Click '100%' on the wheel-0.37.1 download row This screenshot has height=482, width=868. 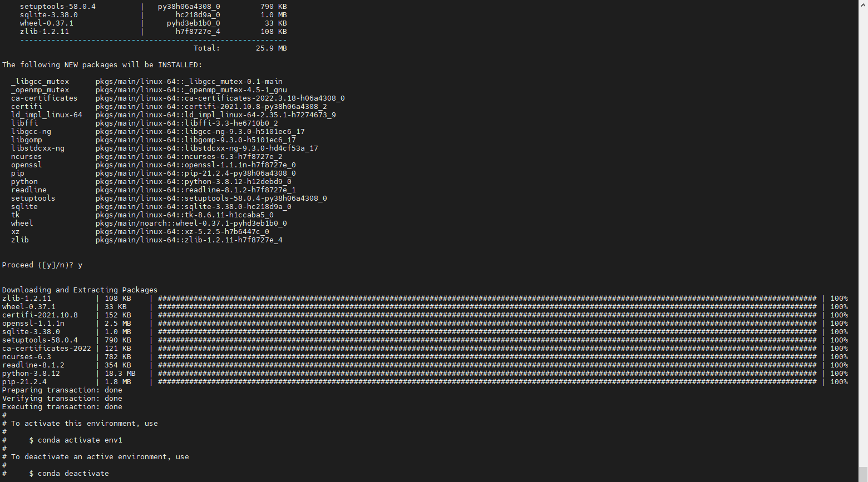(x=839, y=307)
